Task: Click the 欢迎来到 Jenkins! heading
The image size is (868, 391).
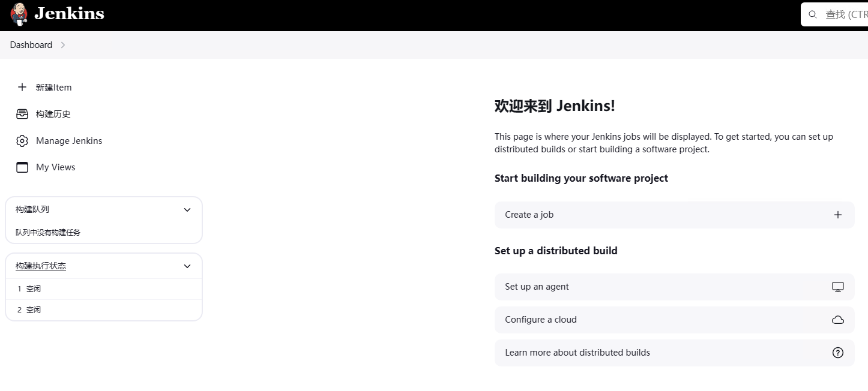Action: [555, 106]
